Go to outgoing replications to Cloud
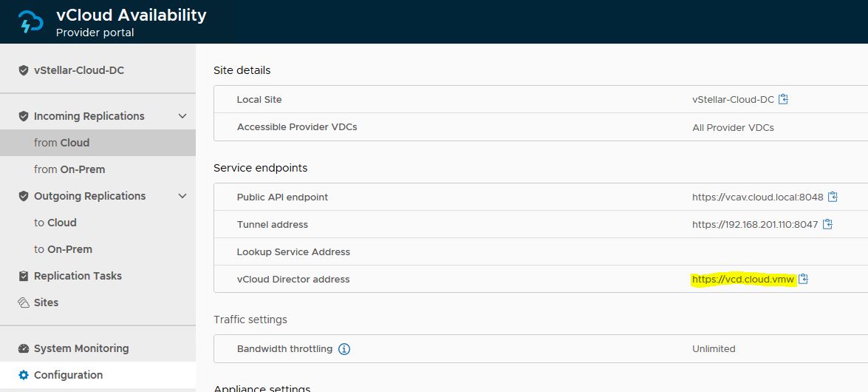 [x=55, y=223]
